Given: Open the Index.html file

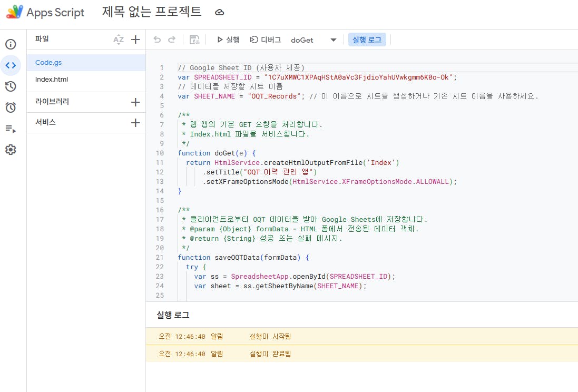Looking at the screenshot, I should [x=86, y=79].
